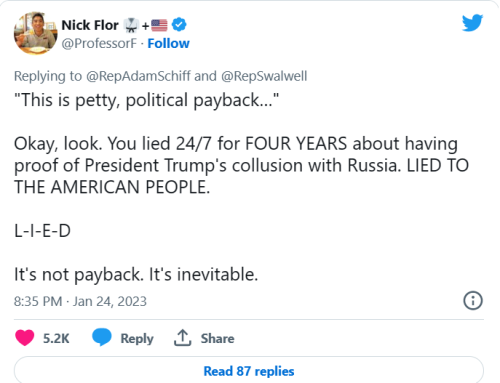Click Read 87 replies button
This screenshot has width=500, height=383.
[249, 370]
